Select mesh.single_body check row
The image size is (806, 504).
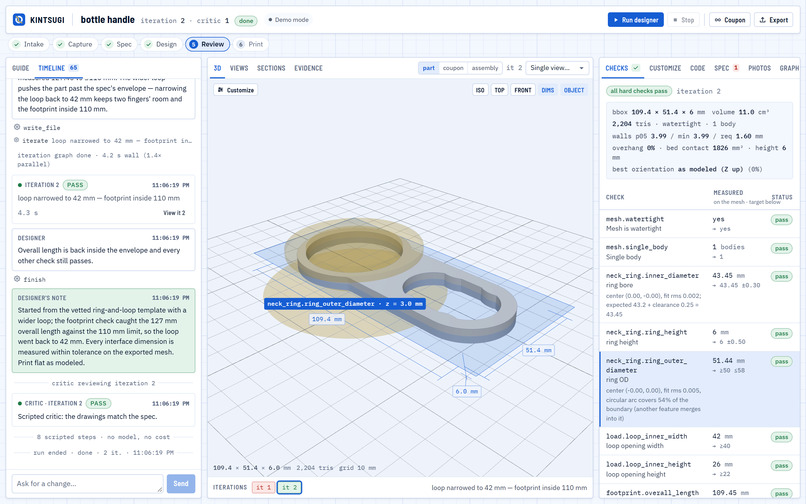click(x=699, y=252)
